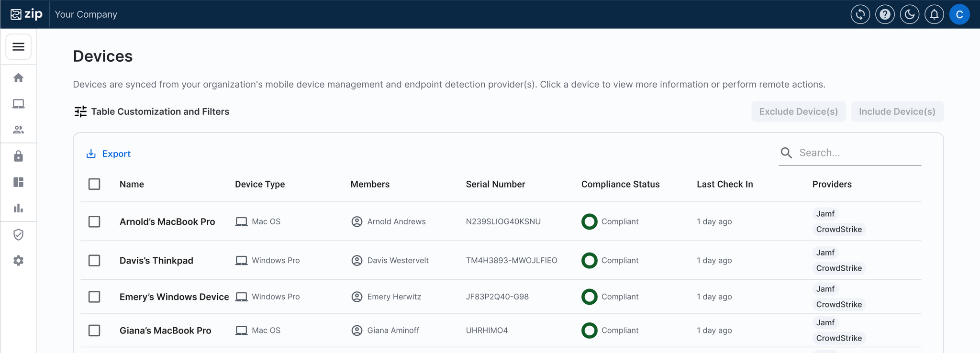Check the select-all checkbox in table header
This screenshot has width=980, height=353.
click(x=94, y=184)
